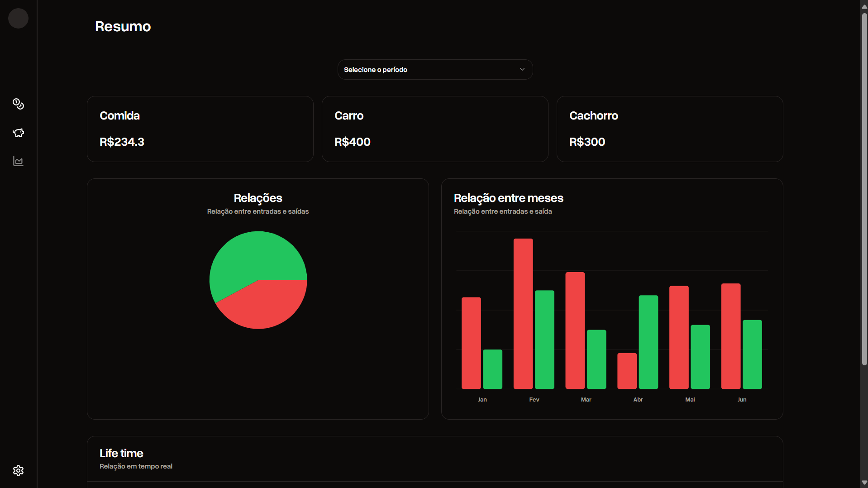Click the round profile avatar in the sidebar
Screen dimensions: 868x488
pyautogui.click(x=18, y=19)
